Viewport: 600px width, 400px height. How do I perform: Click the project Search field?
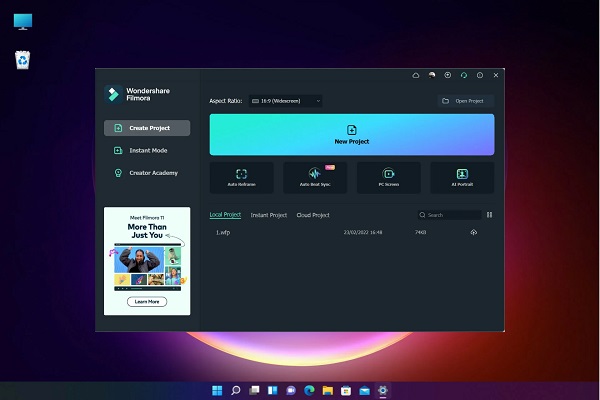pos(449,215)
